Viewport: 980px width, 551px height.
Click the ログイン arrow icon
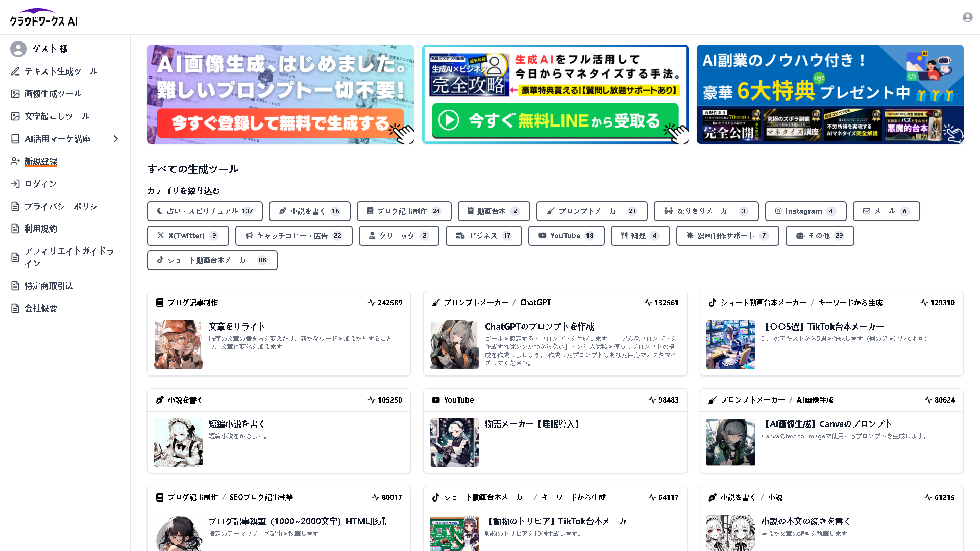click(x=15, y=184)
